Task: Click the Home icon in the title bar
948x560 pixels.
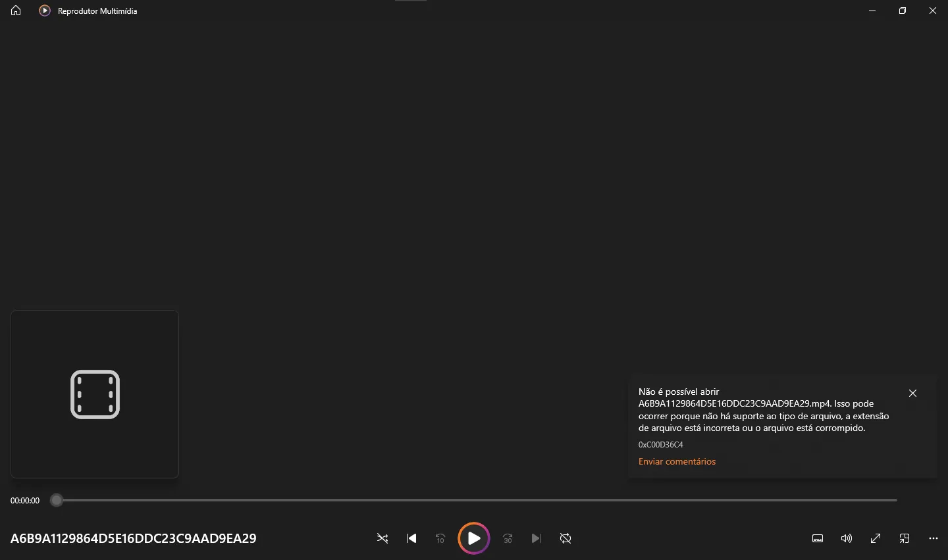Action: (x=16, y=11)
